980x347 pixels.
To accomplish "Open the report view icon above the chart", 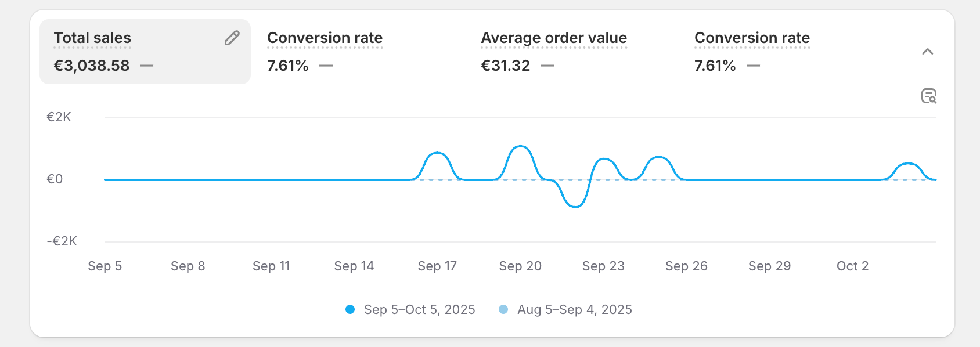I will pyautogui.click(x=929, y=96).
